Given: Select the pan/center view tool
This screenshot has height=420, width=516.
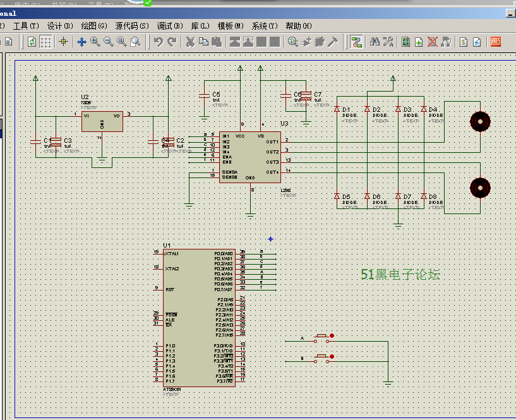Looking at the screenshot, I should coord(81,42).
